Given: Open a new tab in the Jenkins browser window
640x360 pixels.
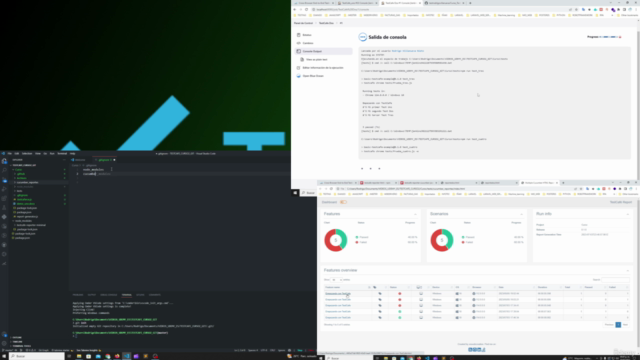Looking at the screenshot, I should coord(470,3).
